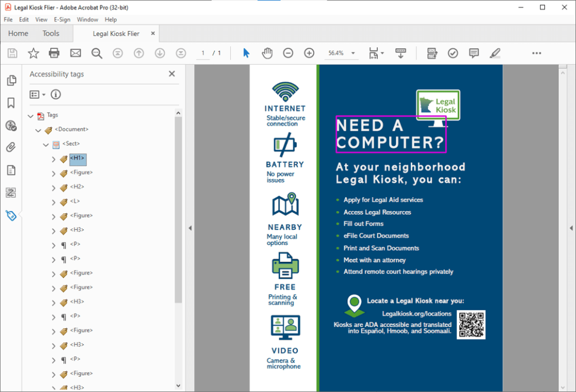
Task: Email the document via the envelope icon
Action: click(x=75, y=52)
